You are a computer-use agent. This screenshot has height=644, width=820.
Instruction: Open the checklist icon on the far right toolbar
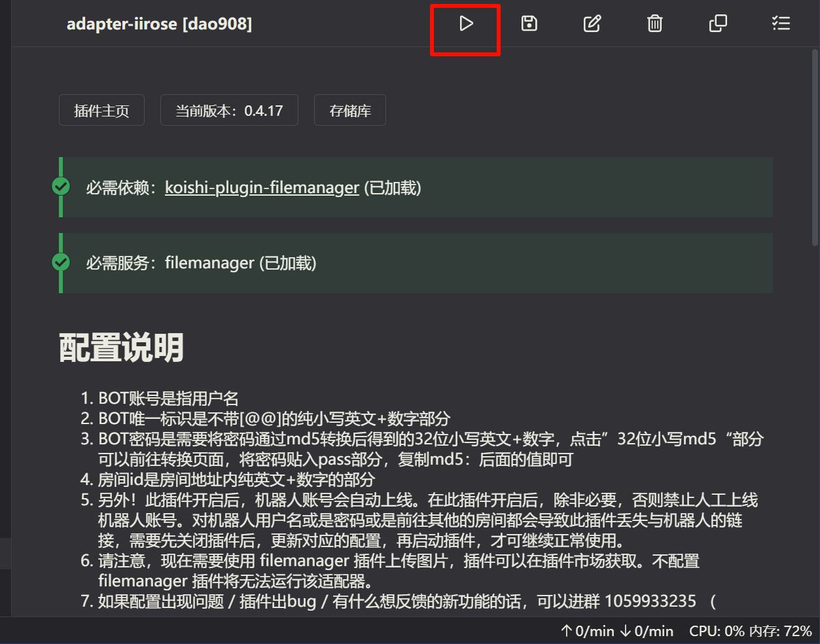(781, 24)
